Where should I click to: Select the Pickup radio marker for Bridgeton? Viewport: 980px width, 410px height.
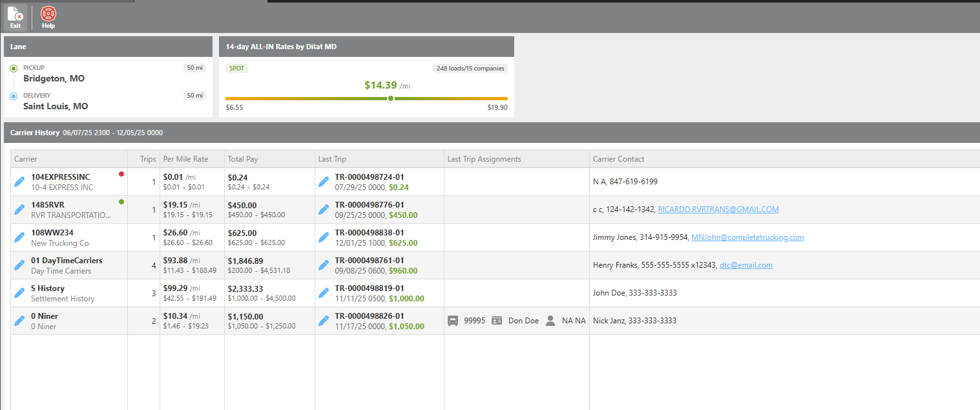tap(14, 69)
